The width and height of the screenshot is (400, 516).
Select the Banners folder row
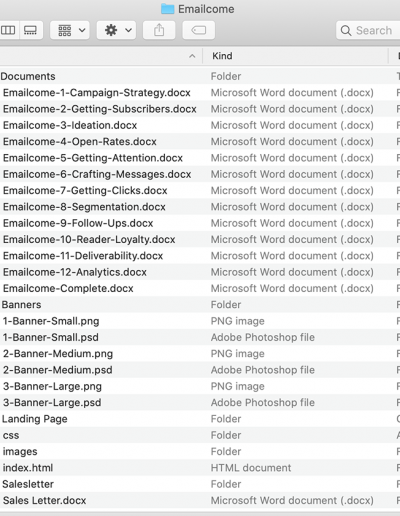click(x=200, y=305)
